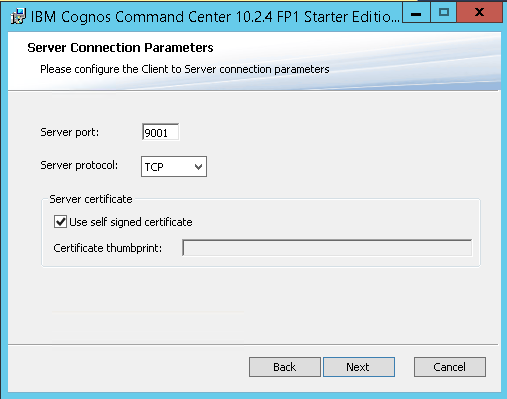Viewport: 507px width, 399px height.
Task: Click into the Server port field
Action: tap(160, 132)
